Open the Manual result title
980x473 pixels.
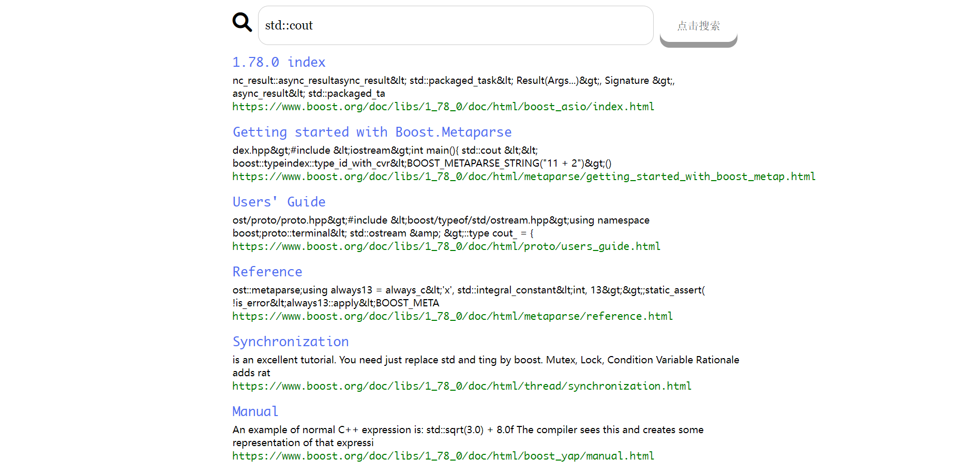[255, 411]
